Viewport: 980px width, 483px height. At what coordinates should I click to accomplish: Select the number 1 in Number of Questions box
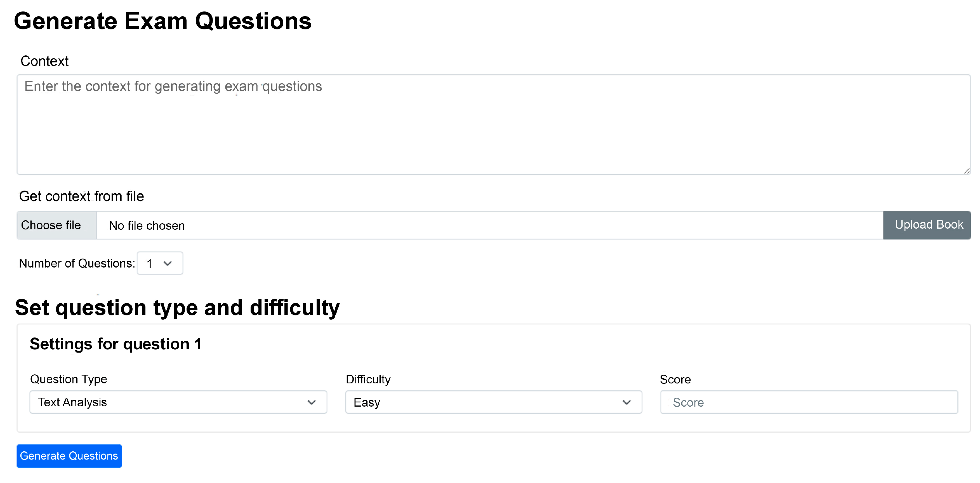click(150, 263)
